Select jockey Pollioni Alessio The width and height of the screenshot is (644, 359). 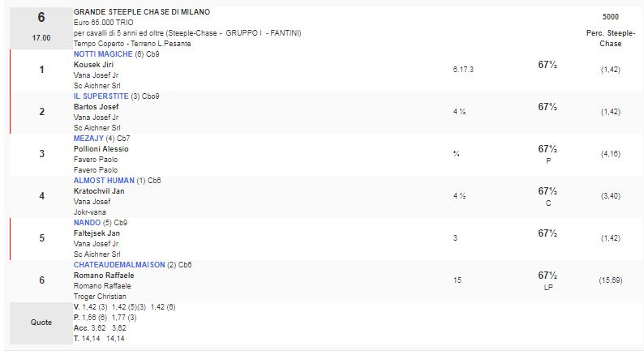click(x=101, y=149)
